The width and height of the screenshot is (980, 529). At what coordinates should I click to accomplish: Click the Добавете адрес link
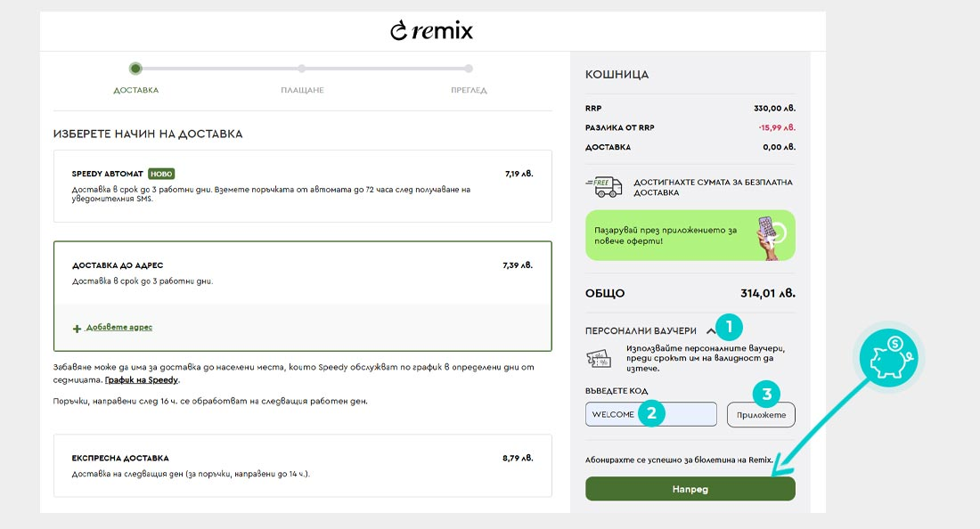click(x=118, y=327)
